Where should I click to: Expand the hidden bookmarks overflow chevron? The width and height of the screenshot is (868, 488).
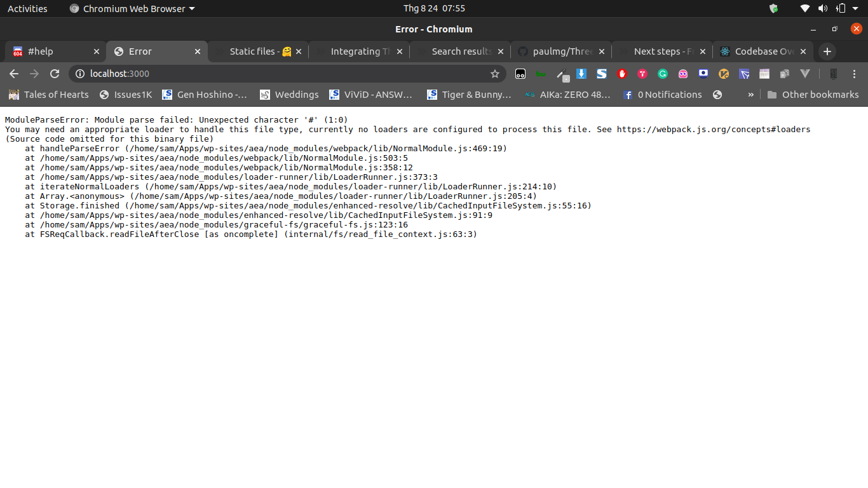750,95
